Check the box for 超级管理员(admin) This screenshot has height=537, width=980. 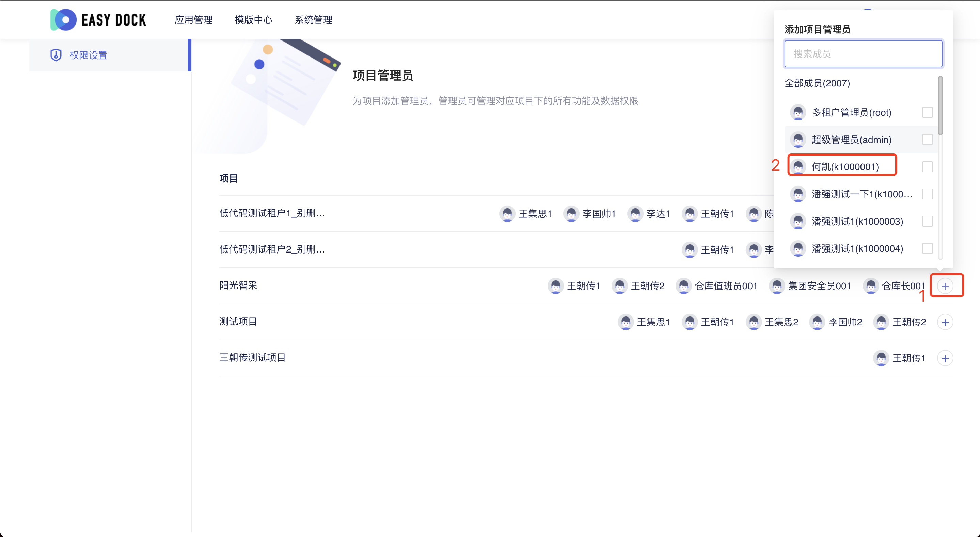tap(928, 140)
